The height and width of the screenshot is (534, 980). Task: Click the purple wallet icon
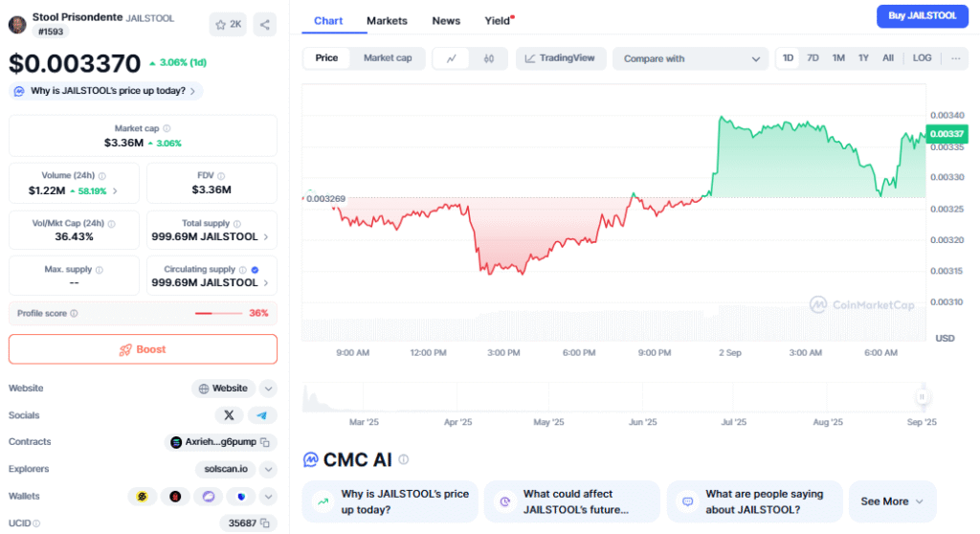(208, 497)
